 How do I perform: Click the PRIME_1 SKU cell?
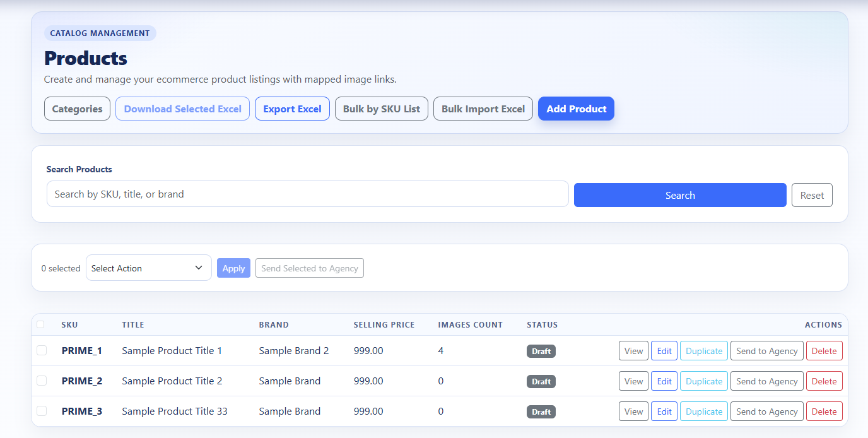click(82, 350)
